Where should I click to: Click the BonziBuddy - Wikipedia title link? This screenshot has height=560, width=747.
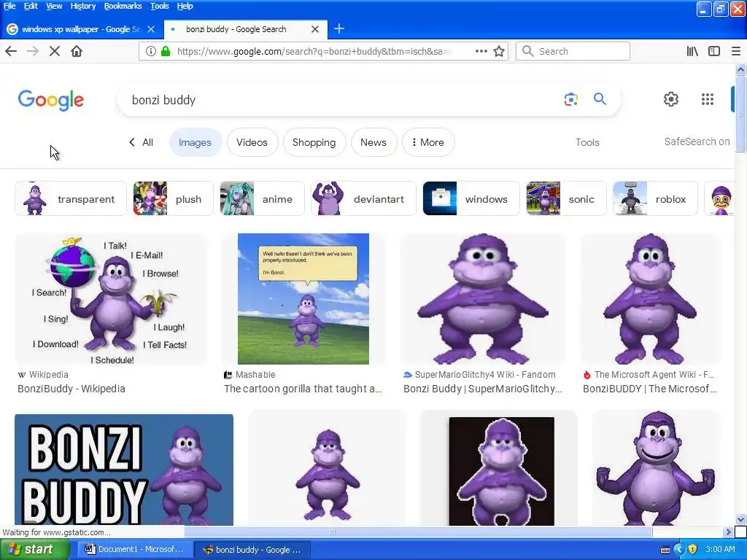click(x=71, y=389)
